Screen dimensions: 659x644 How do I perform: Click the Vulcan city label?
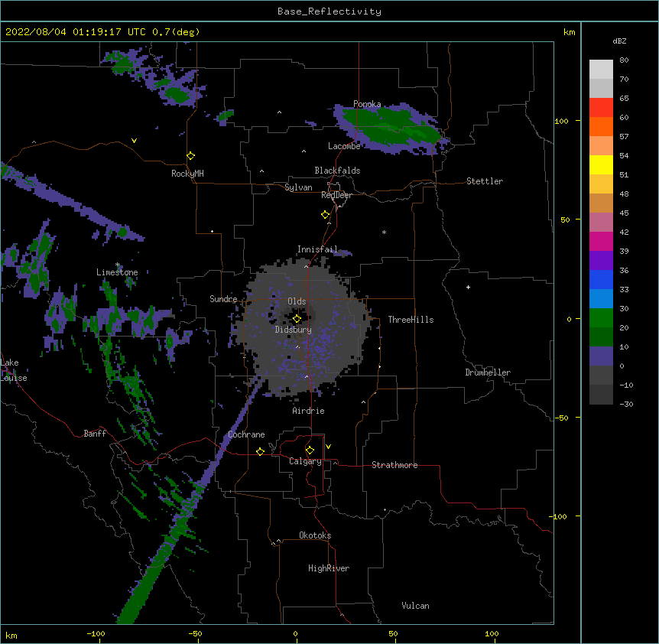click(415, 606)
